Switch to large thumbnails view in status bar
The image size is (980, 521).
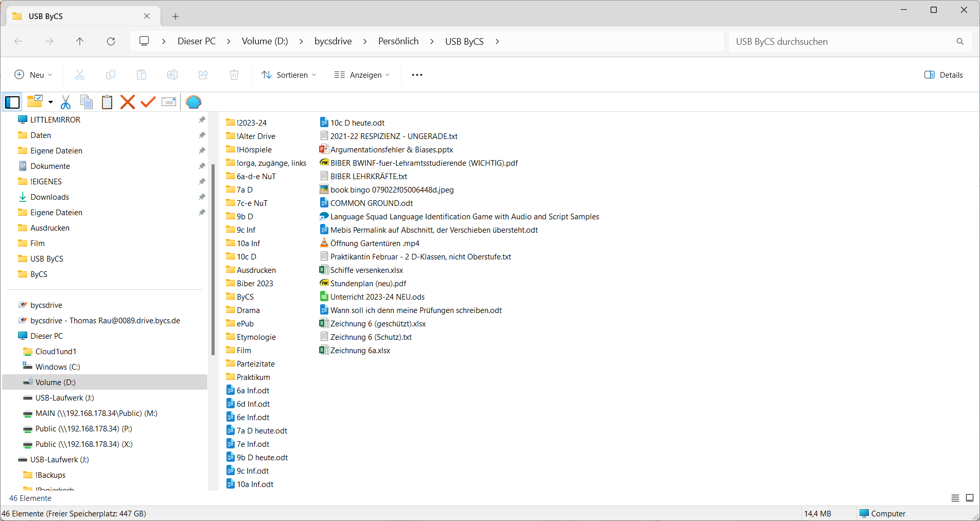coord(970,498)
